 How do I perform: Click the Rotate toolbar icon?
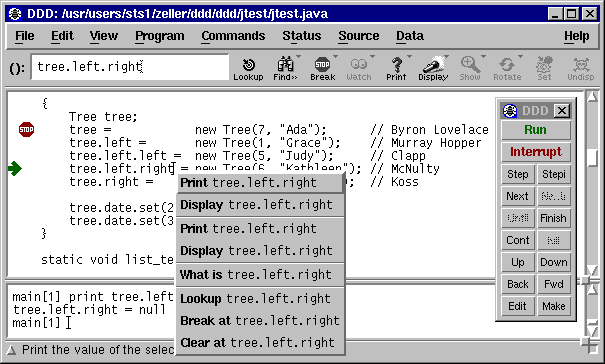(507, 64)
